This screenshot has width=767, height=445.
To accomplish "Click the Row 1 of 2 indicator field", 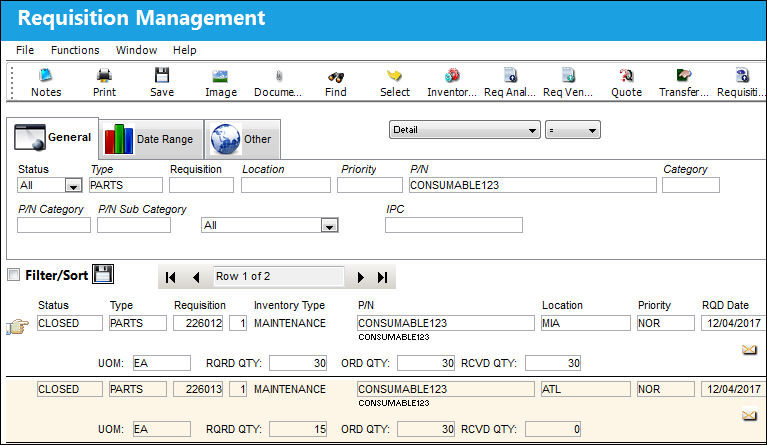I will (278, 277).
